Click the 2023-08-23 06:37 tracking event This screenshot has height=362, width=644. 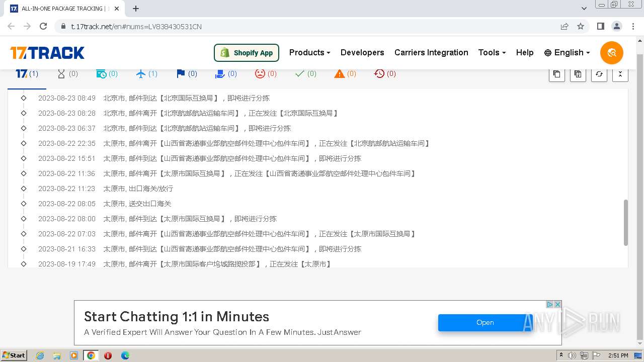click(165, 128)
